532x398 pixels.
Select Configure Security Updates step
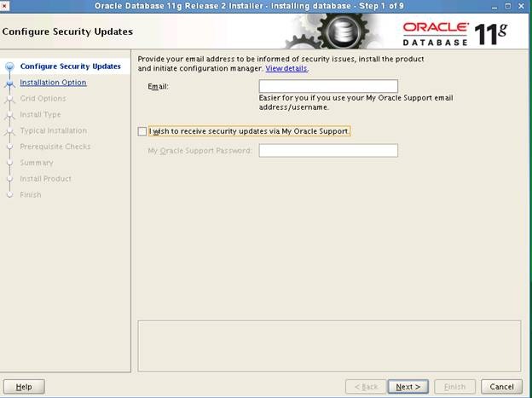point(70,66)
